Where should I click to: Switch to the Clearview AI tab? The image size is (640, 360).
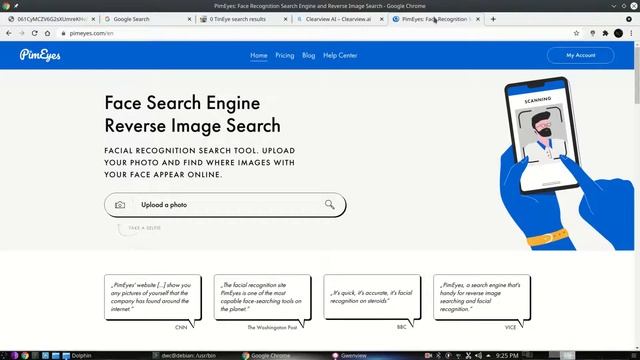tap(340, 19)
